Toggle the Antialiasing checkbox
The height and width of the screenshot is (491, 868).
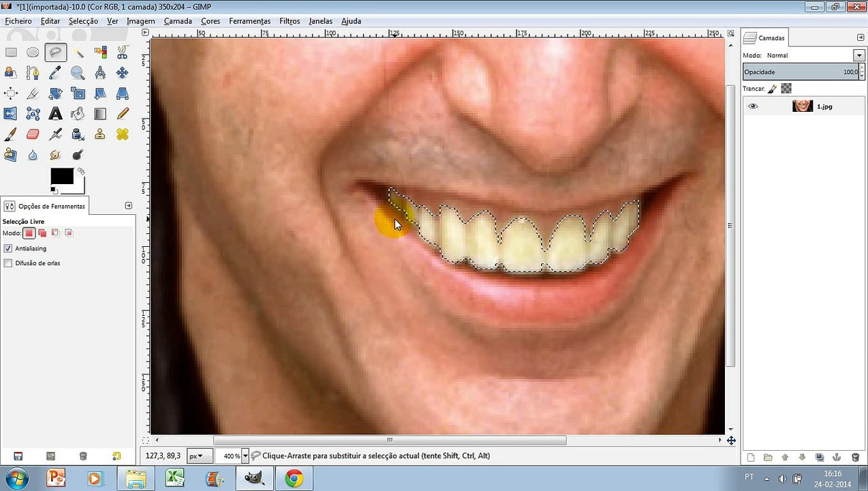point(8,248)
